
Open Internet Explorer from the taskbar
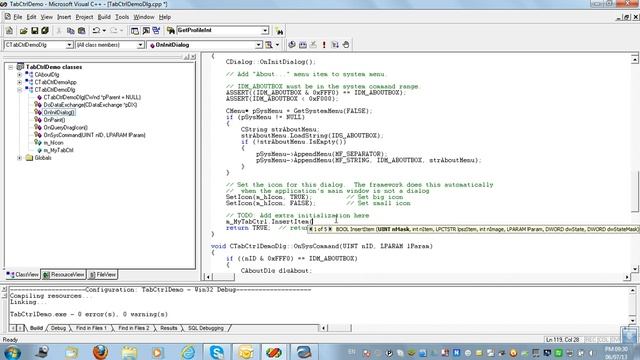pos(188,351)
